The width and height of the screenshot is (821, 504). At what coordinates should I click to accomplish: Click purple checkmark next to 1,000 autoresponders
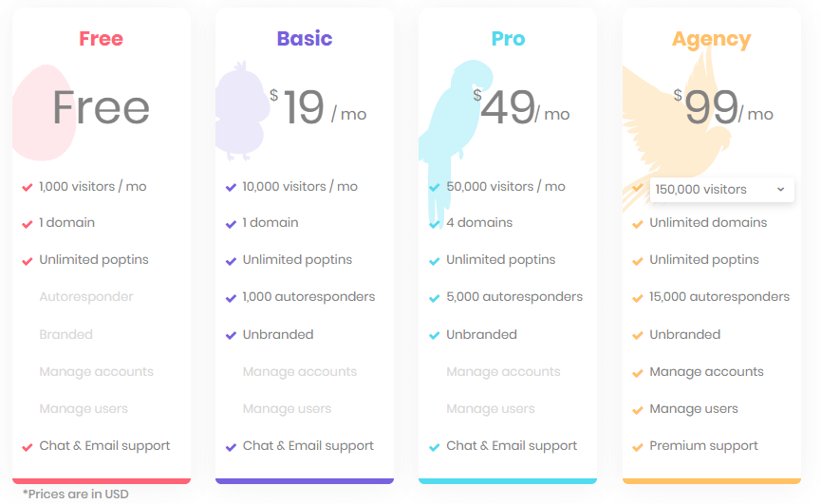231,298
